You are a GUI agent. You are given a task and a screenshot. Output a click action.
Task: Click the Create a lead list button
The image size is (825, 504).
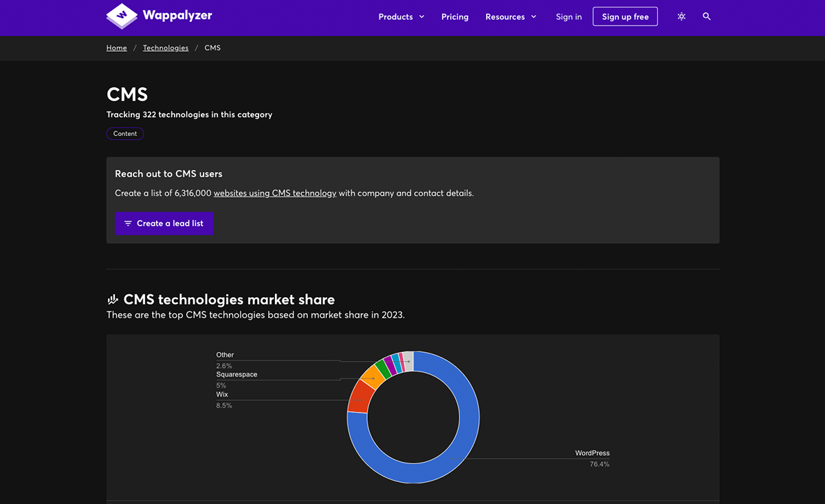[x=164, y=223]
